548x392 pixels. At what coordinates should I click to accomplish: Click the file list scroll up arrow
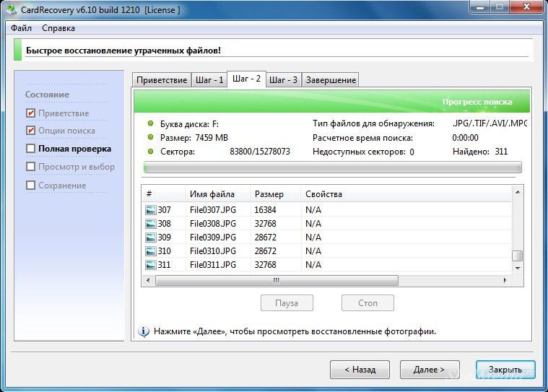click(518, 192)
